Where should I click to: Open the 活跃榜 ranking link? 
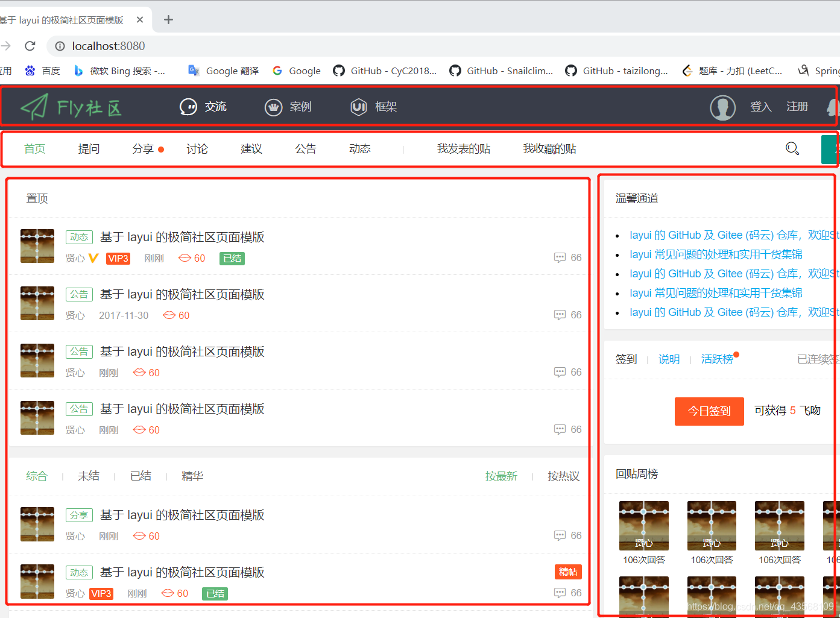coord(717,359)
